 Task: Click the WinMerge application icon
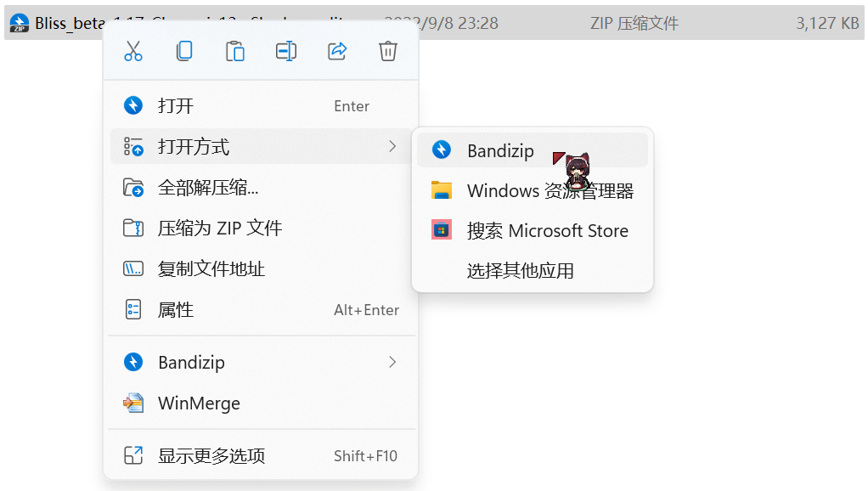[x=132, y=403]
